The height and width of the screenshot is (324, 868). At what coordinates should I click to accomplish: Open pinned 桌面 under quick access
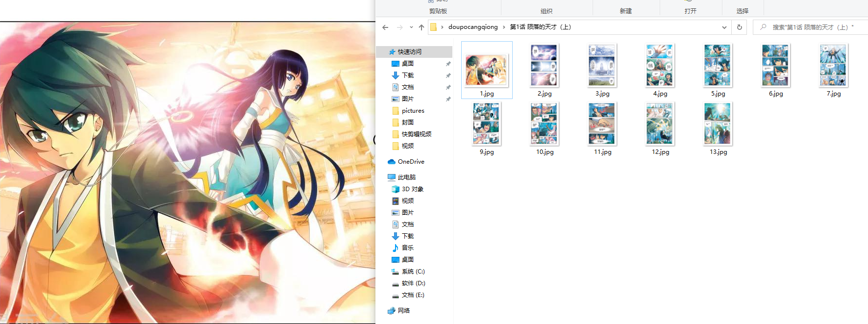[x=408, y=64]
